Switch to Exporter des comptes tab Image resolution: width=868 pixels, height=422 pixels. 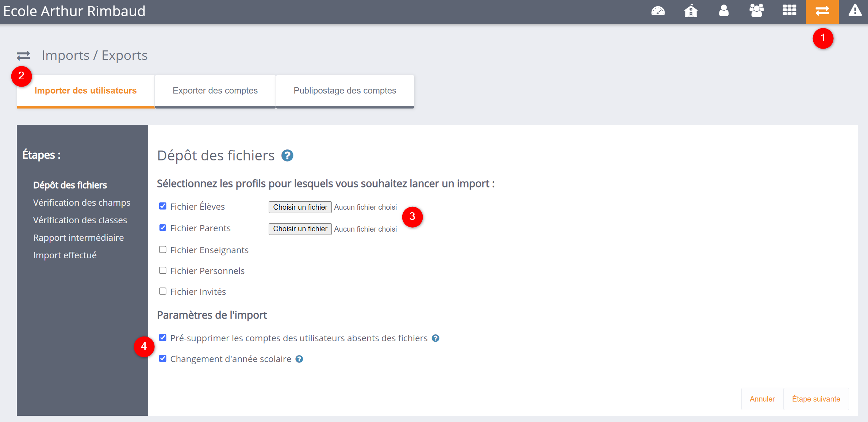point(215,91)
